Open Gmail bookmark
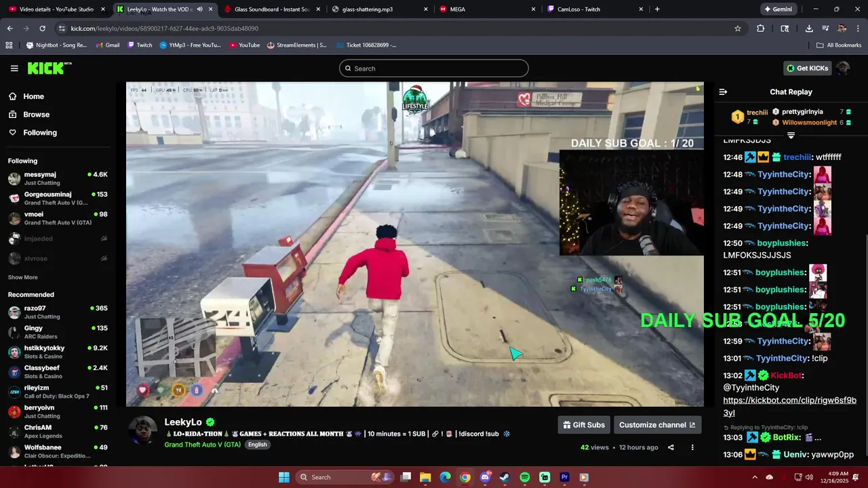This screenshot has height=488, width=868. pos(107,45)
